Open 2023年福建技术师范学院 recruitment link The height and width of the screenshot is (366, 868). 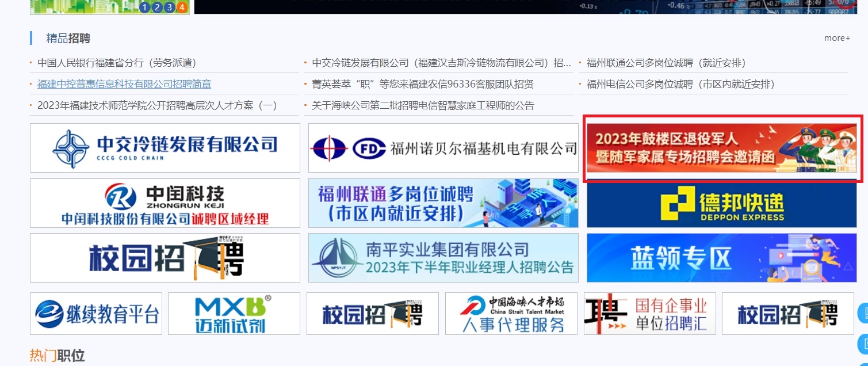157,105
